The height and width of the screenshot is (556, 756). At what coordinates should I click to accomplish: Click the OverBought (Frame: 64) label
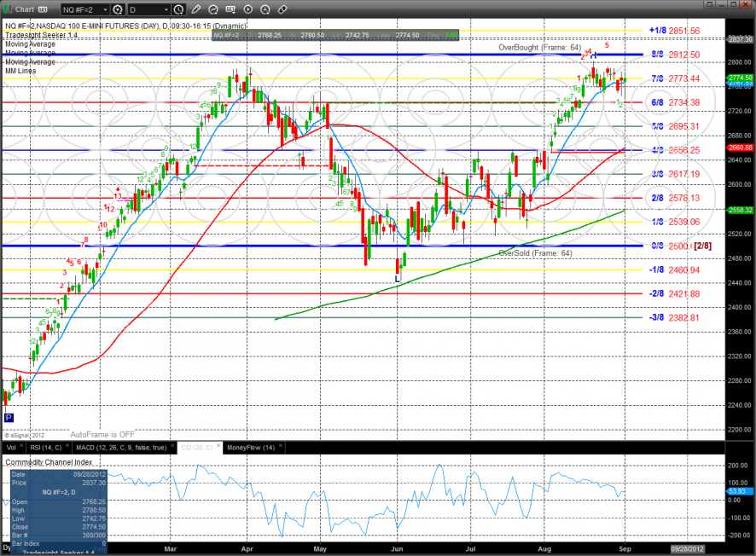(x=539, y=47)
